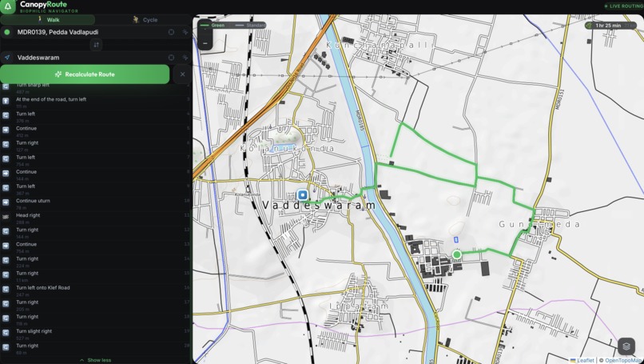
Task: Switch to Cycle travel mode
Action: (145, 20)
